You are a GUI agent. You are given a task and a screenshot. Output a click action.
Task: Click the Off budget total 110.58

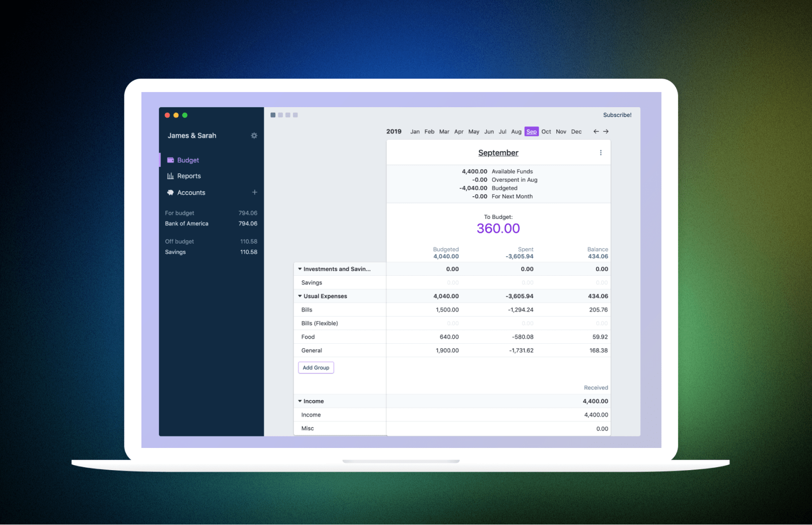[249, 242]
